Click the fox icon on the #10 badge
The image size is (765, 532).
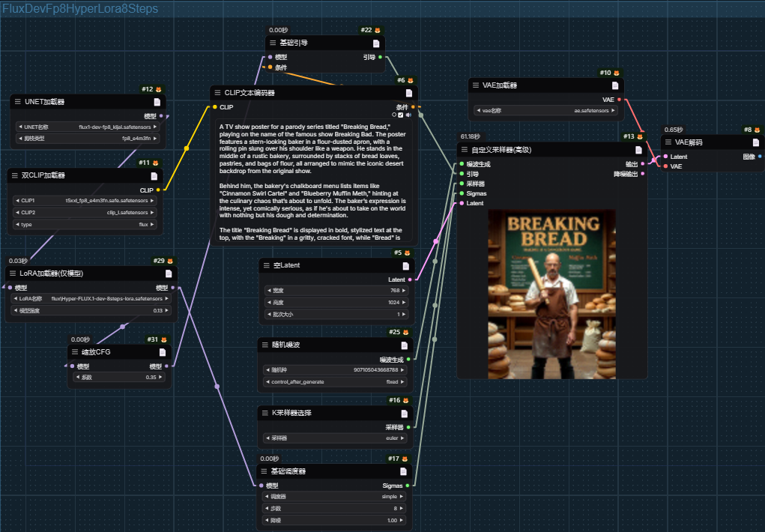point(617,73)
